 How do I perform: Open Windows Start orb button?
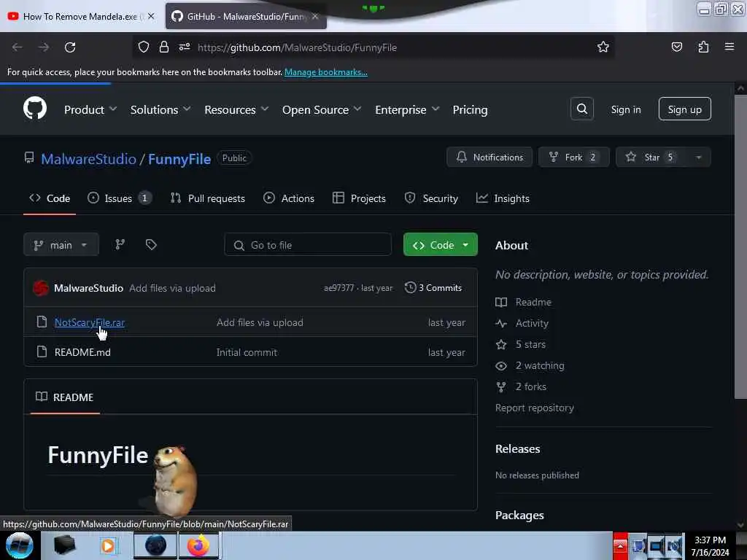20,545
